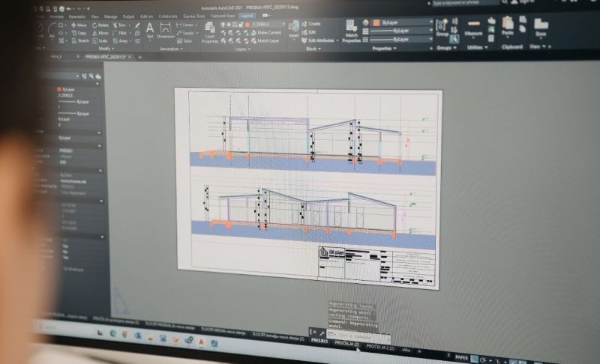The width and height of the screenshot is (600, 364).
Task: Open Layer Properties manager
Action: [x=209, y=31]
